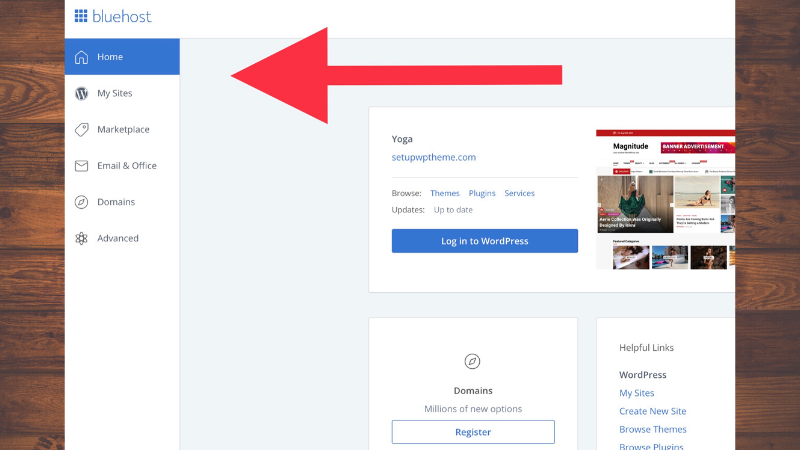The width and height of the screenshot is (800, 450).
Task: Click the Domains card heading
Action: tap(473, 390)
